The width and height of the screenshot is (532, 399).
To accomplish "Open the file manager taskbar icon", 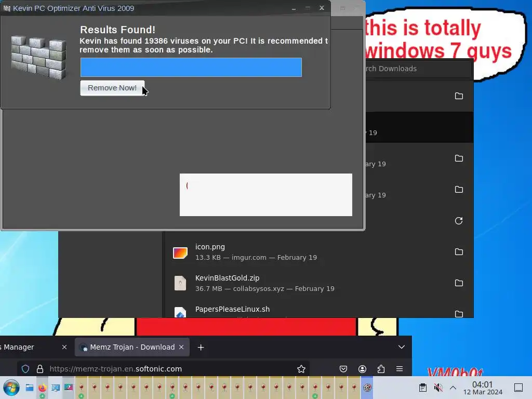I will [x=30, y=388].
